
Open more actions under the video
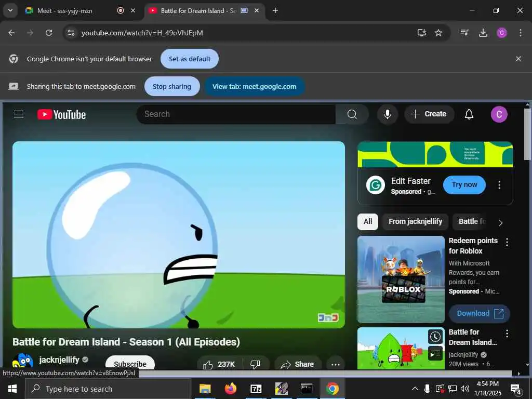point(335,364)
